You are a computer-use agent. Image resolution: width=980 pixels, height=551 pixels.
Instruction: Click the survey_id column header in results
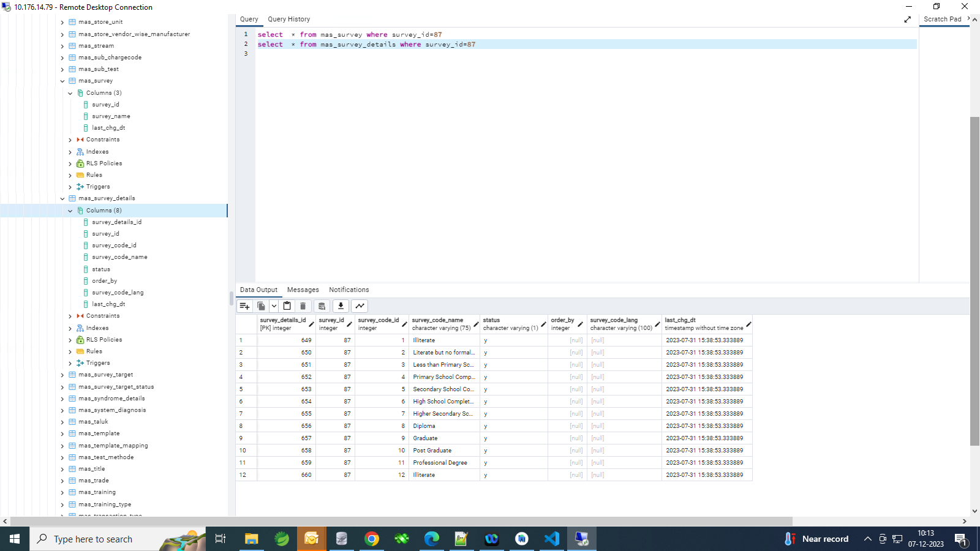pyautogui.click(x=335, y=324)
